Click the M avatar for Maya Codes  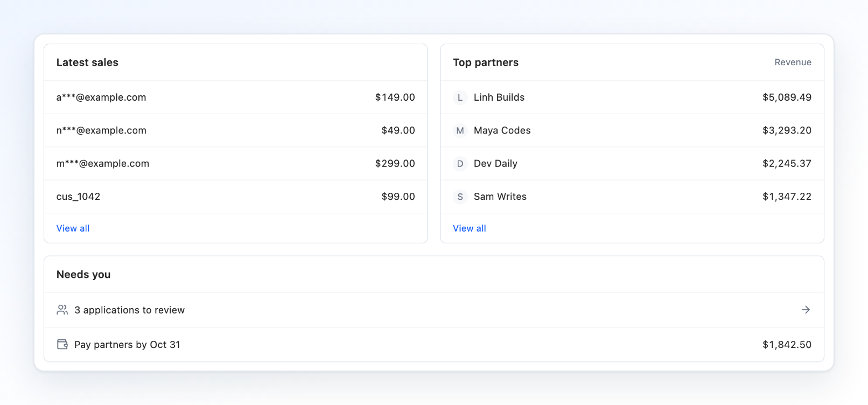[460, 130]
